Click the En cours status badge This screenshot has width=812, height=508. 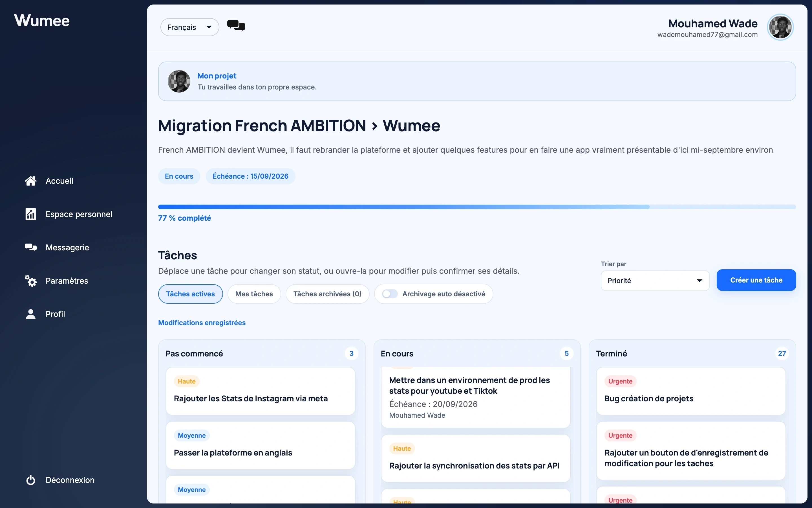click(x=179, y=176)
